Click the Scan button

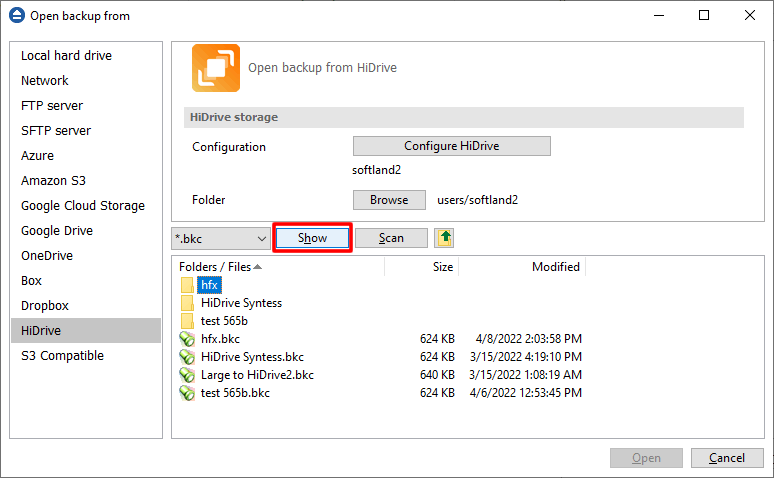tap(391, 238)
